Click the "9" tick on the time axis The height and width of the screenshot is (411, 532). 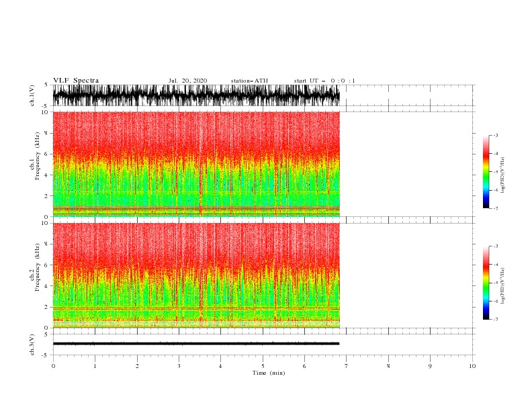(x=430, y=366)
